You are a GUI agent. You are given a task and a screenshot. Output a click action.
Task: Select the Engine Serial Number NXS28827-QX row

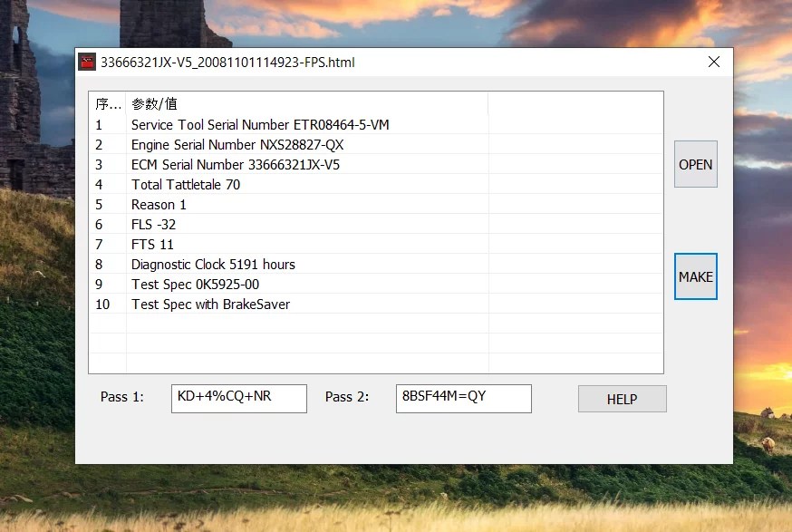(238, 144)
